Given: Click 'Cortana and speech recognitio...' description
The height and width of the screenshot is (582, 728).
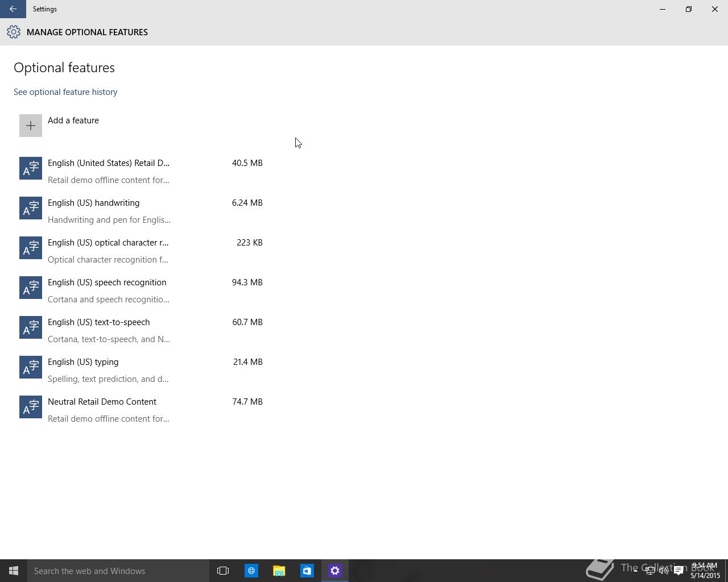Looking at the screenshot, I should [x=109, y=300].
